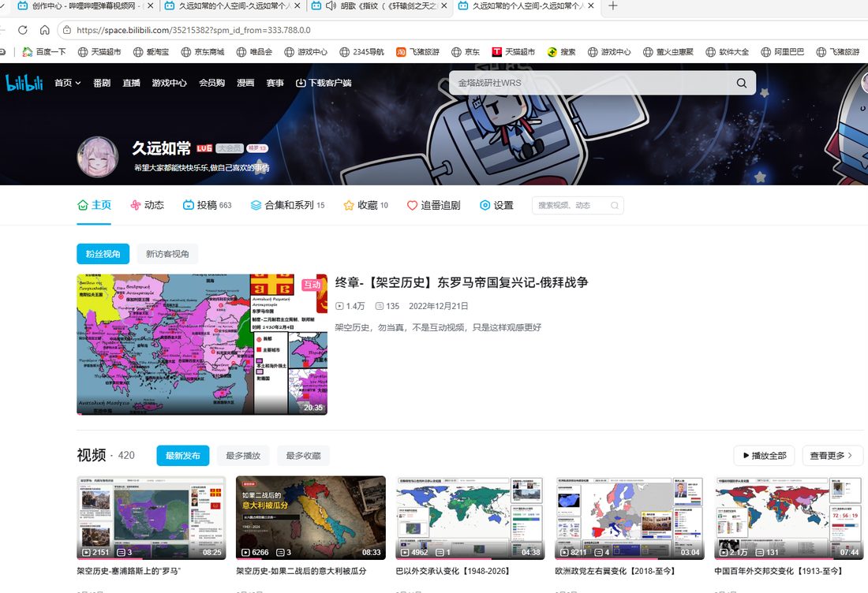Close the 胡歌《指纹》 browser tab
Viewport: 868px width, 593px height.
(x=444, y=6)
